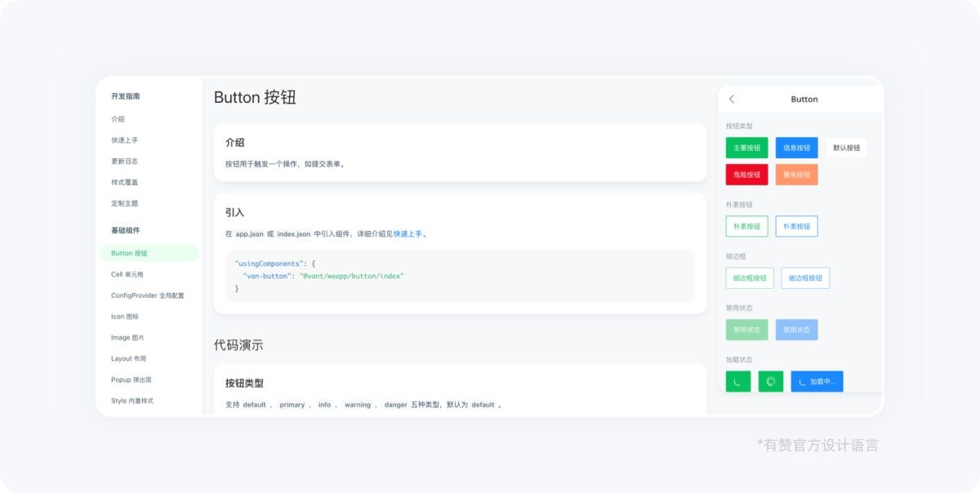Click the 禁用状态 section label in preview
This screenshot has width=980, height=493.
pos(739,308)
